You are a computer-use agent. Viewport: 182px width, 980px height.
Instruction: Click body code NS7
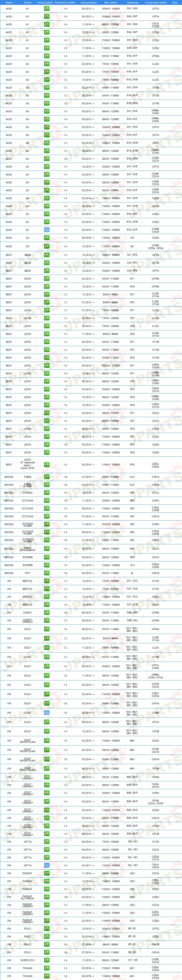pos(132,493)
